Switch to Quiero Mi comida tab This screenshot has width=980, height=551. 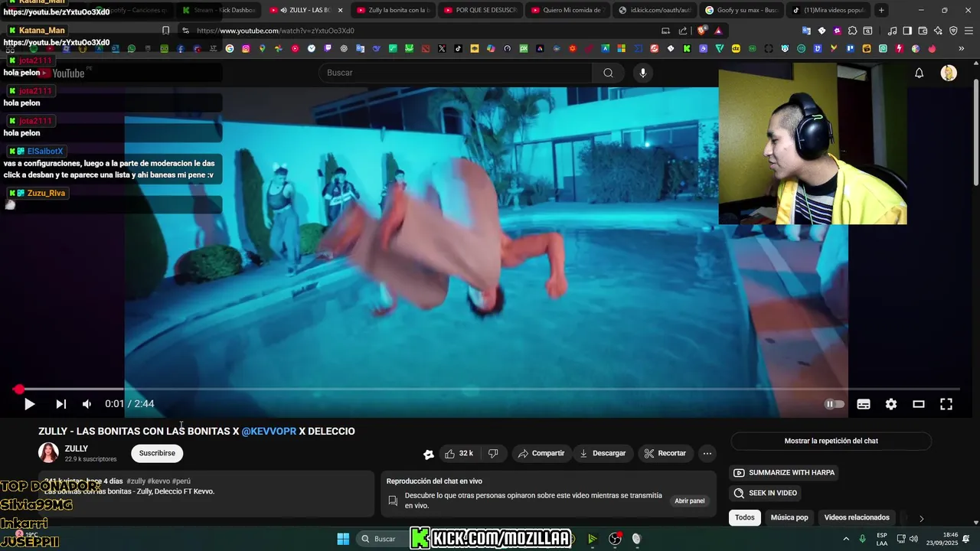[x=567, y=10]
